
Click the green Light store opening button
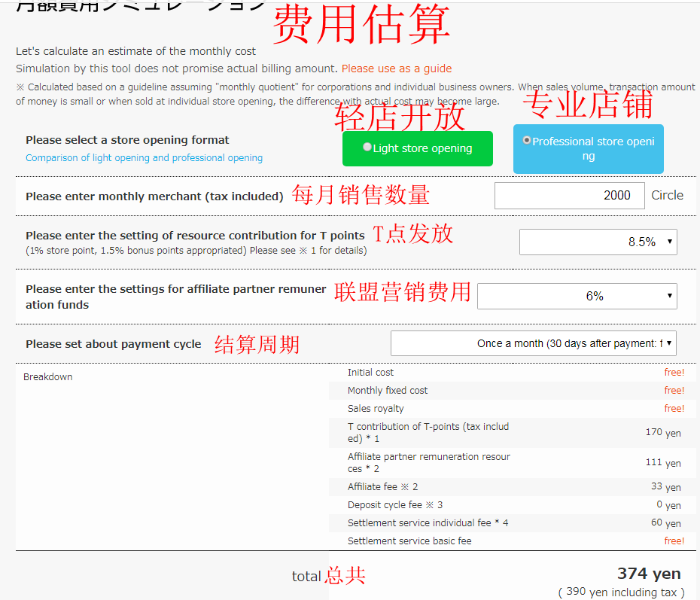(418, 148)
